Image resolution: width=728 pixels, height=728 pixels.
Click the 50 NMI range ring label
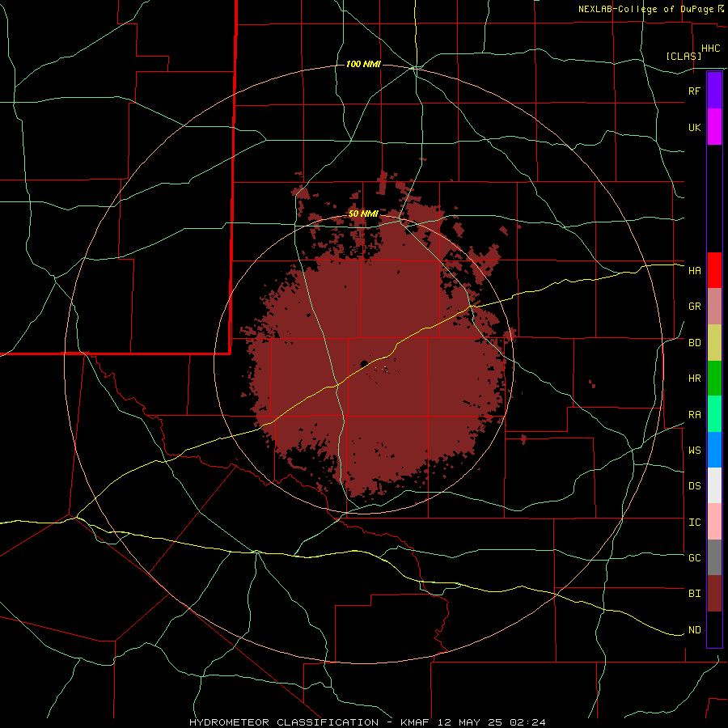(x=363, y=214)
